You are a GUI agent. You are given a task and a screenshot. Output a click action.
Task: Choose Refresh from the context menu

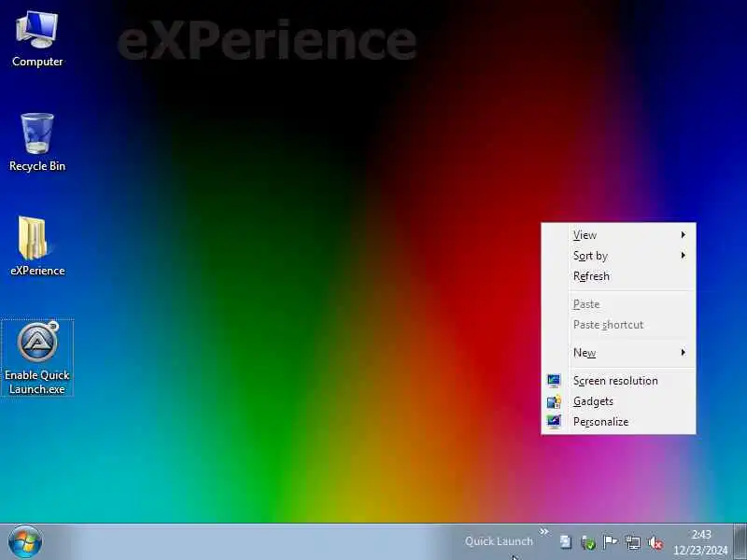(618, 276)
